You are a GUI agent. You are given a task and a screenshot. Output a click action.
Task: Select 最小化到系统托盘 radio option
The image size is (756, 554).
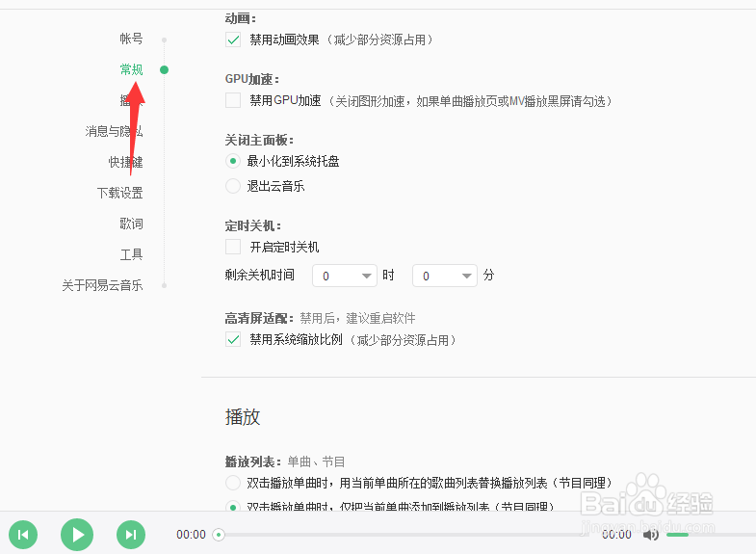[233, 161]
